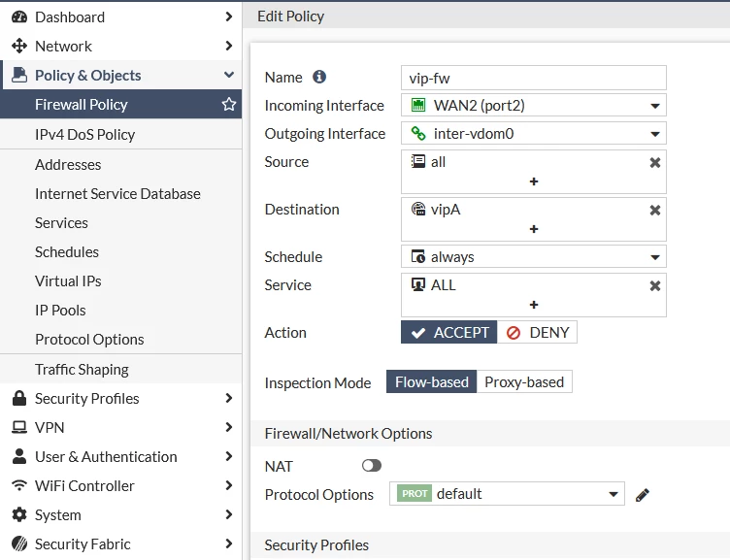Set Action to ACCEPT
This screenshot has height=560, width=730.
point(448,332)
